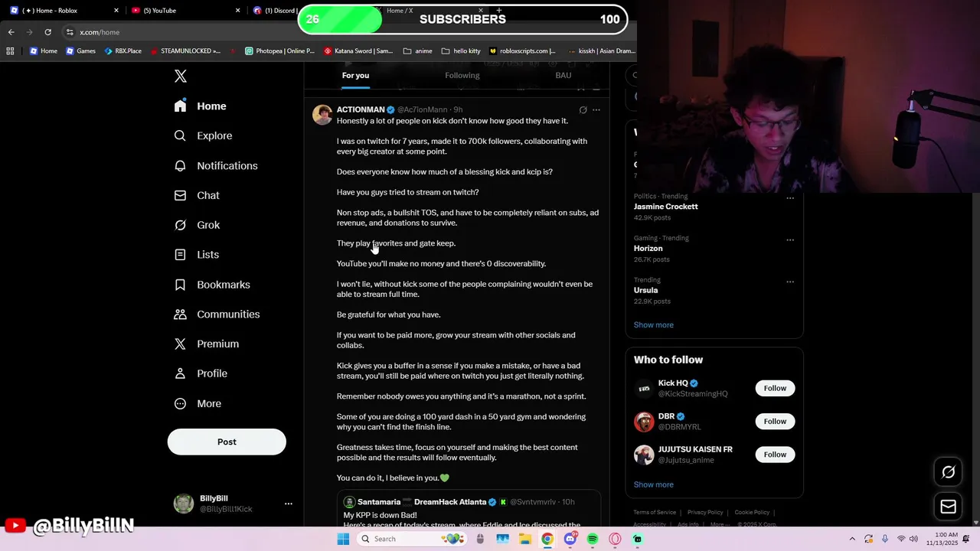Click the @Ac7ionMann handle

click(422, 110)
